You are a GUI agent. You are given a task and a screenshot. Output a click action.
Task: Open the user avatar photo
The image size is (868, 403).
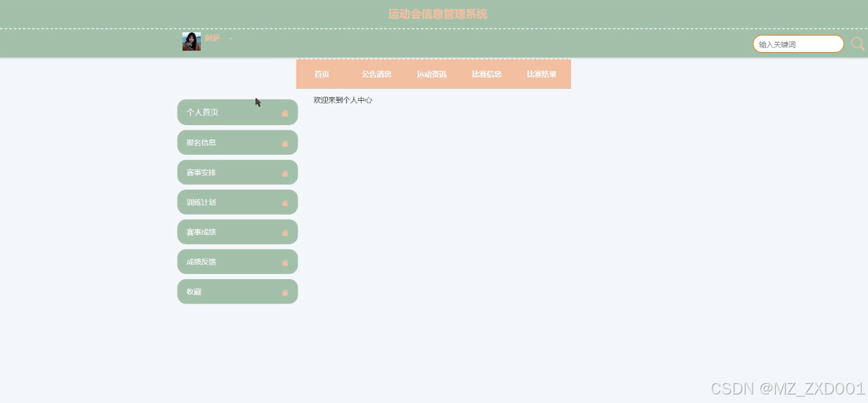tap(192, 41)
